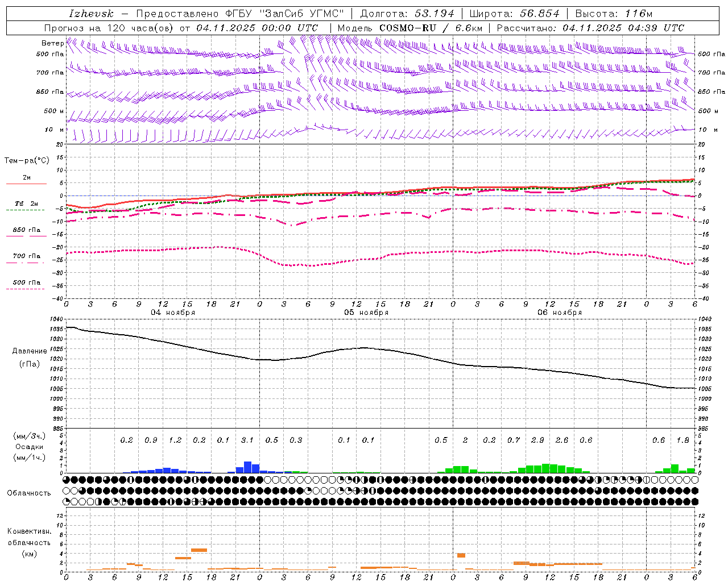728x582 pixels.
Task: Click the dotted line sample under bottom 500 гПа legend
Action: coord(25,289)
